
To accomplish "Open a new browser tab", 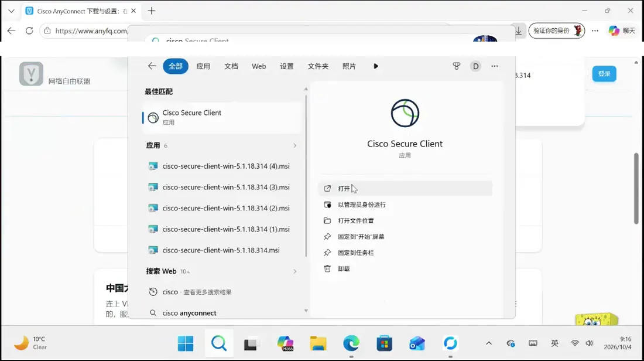I will pos(152,11).
